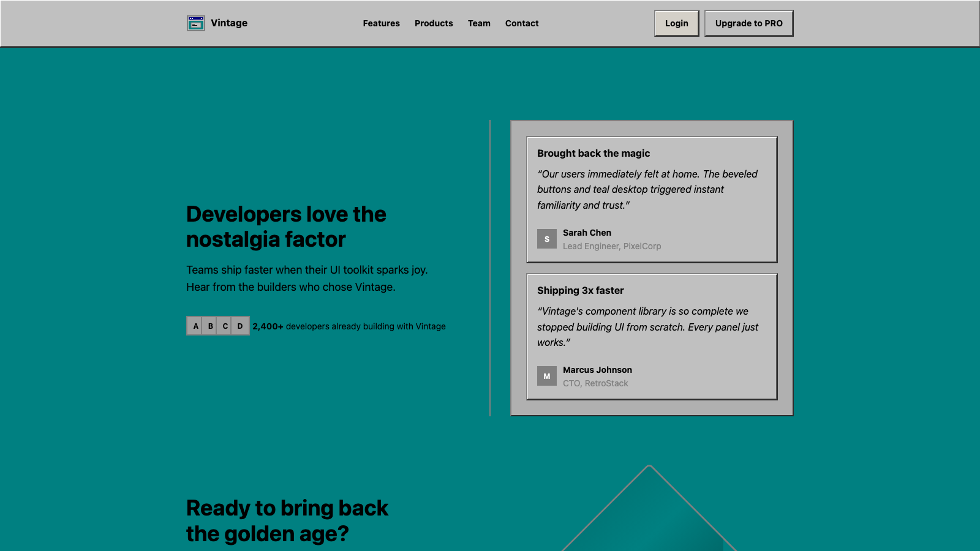The height and width of the screenshot is (551, 980).
Task: Click Marcus Johnson's M avatar
Action: [547, 376]
